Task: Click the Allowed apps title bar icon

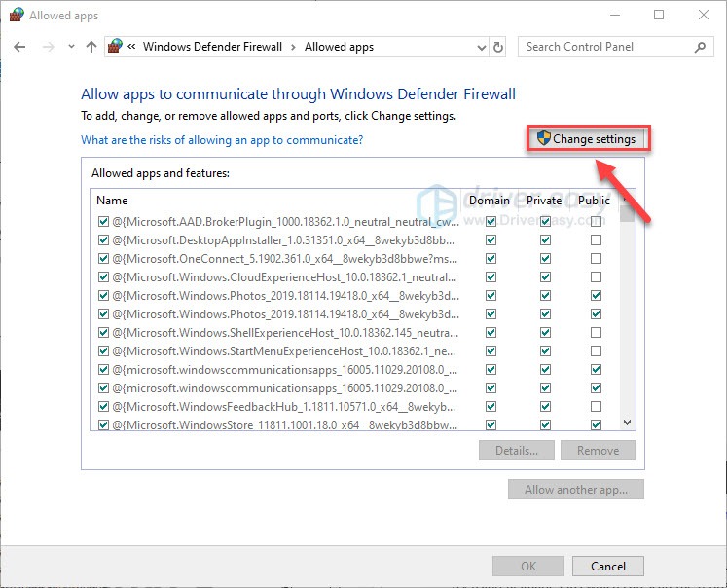Action: (x=17, y=16)
